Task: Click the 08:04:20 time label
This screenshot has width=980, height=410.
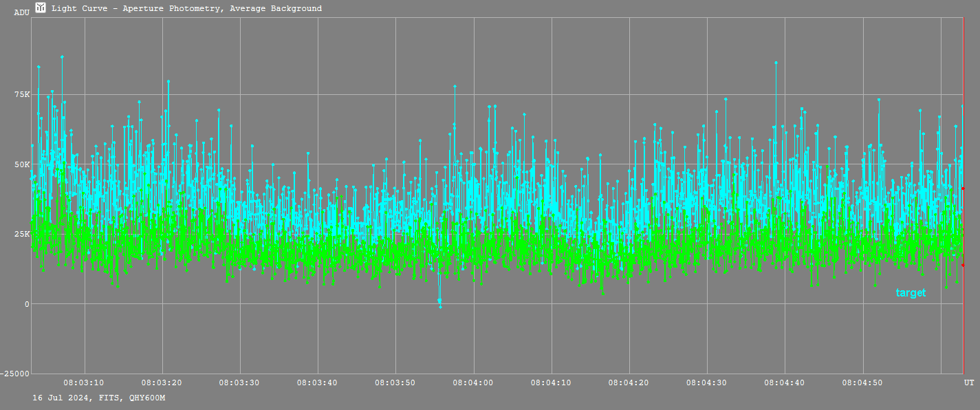Action: coord(629,382)
